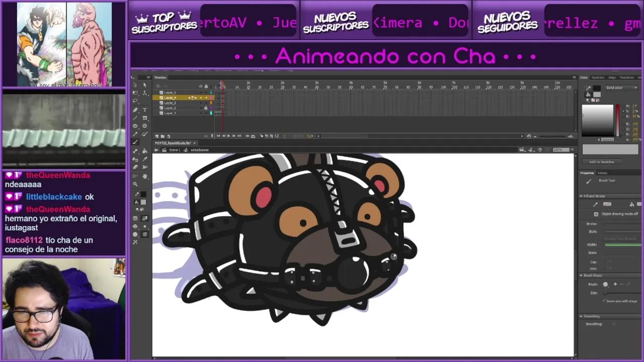This screenshot has width=644, height=362.
Task: Toggle show/hide all layers eye
Action: pos(201,86)
